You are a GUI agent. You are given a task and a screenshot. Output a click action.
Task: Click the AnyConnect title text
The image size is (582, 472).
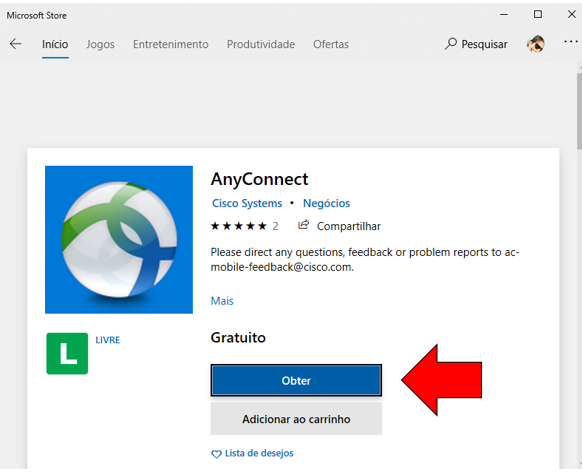(259, 179)
